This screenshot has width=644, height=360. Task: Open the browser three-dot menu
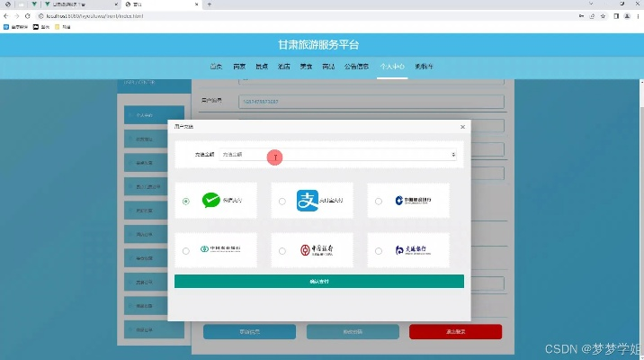638,16
